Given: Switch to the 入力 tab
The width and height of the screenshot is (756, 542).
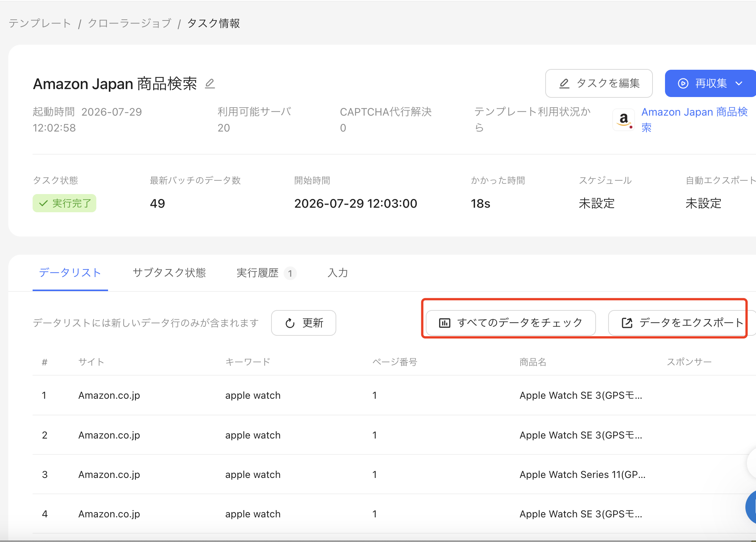Looking at the screenshot, I should [x=338, y=273].
